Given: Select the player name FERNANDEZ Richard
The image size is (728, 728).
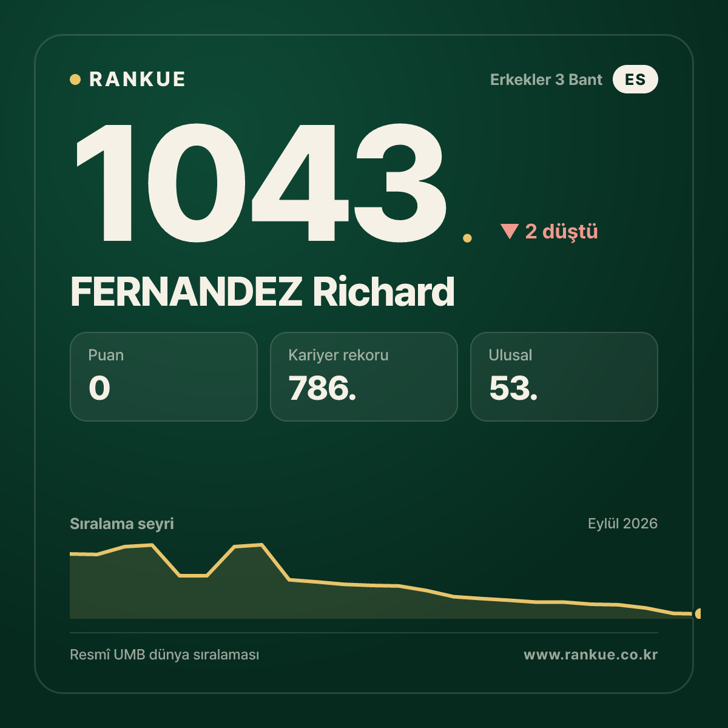Looking at the screenshot, I should pos(263,292).
